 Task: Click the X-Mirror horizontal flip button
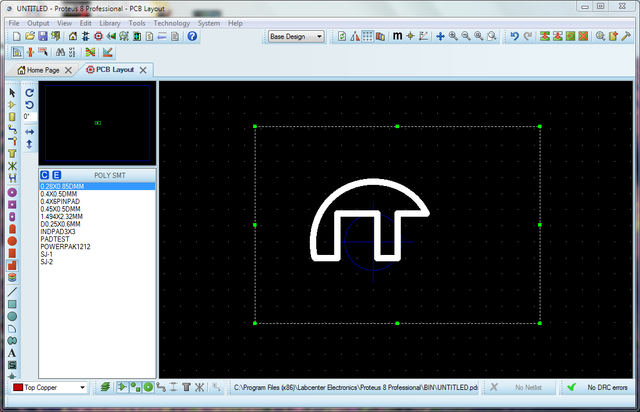coord(29,132)
